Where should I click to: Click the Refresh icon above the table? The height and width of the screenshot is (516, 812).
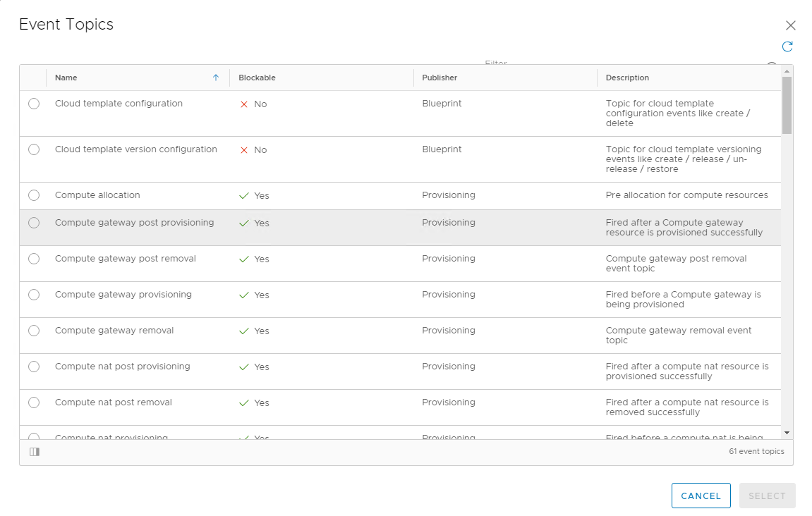tap(787, 47)
